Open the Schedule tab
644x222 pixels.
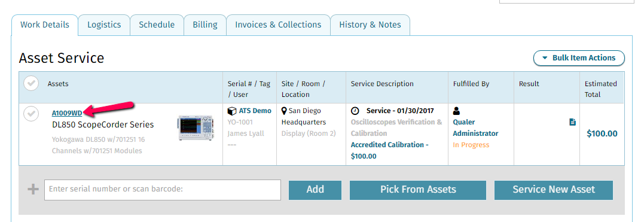click(x=157, y=25)
